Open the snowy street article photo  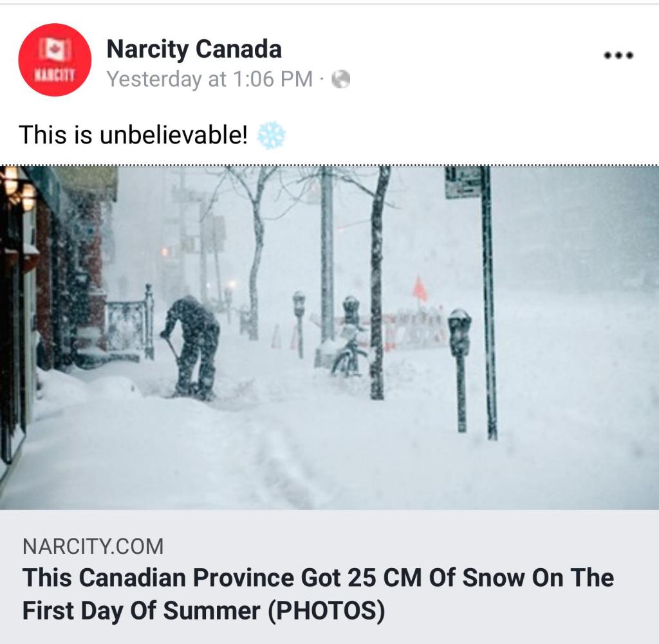[329, 337]
